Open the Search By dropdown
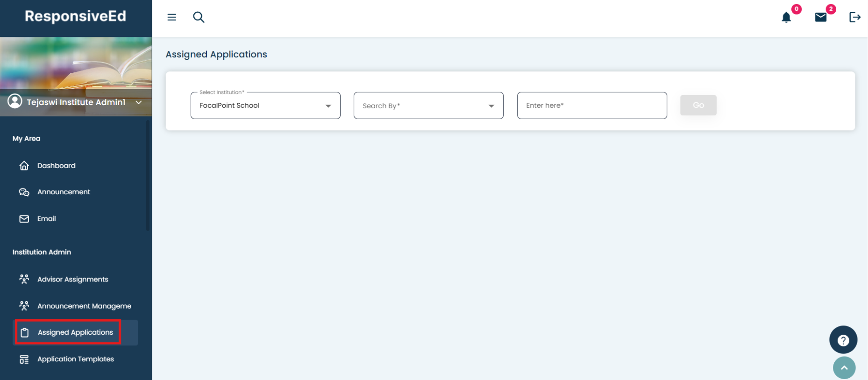Image resolution: width=868 pixels, height=380 pixels. [428, 106]
